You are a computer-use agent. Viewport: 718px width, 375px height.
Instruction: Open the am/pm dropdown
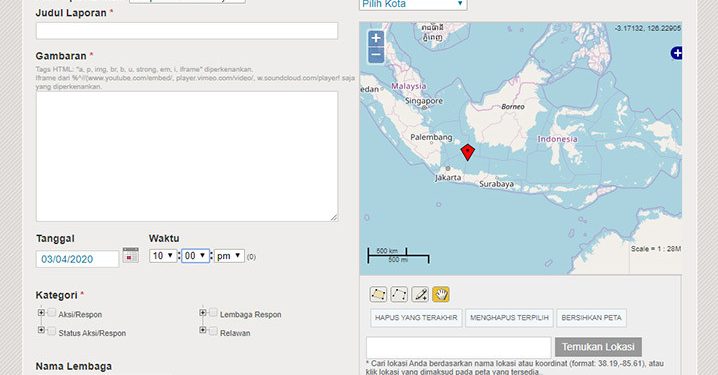(229, 256)
